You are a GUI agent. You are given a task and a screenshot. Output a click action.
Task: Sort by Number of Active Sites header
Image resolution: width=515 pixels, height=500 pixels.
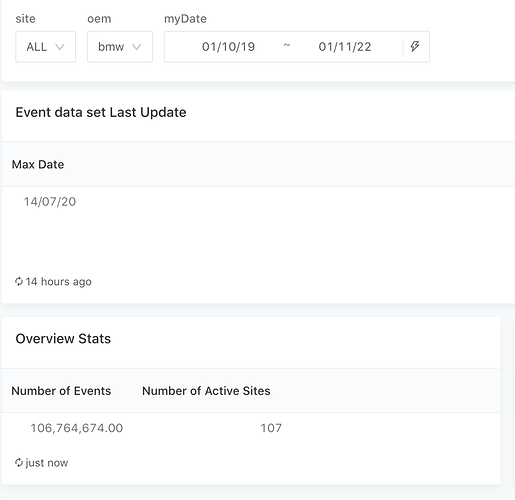point(206,391)
